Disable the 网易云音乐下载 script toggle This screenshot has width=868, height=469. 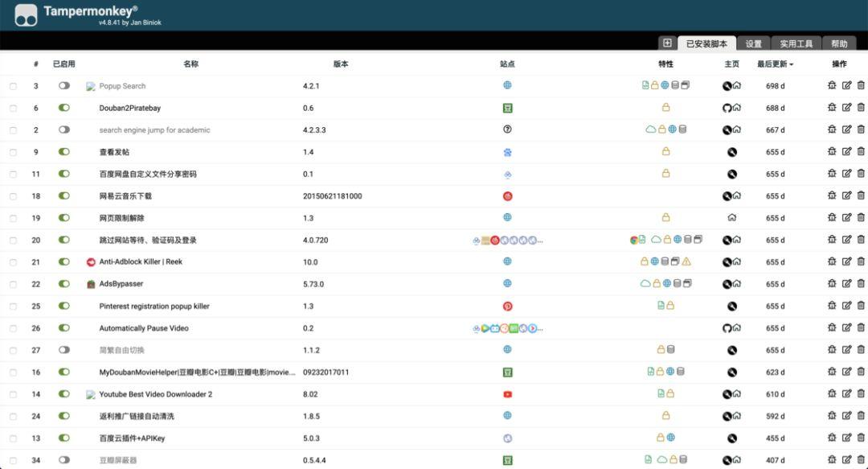(64, 195)
